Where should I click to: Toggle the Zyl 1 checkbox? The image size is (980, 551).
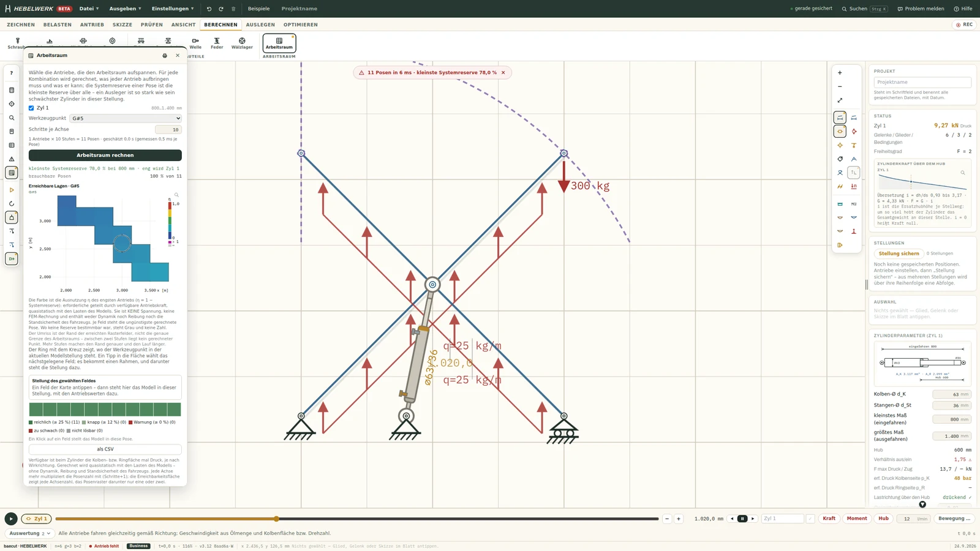tap(31, 108)
